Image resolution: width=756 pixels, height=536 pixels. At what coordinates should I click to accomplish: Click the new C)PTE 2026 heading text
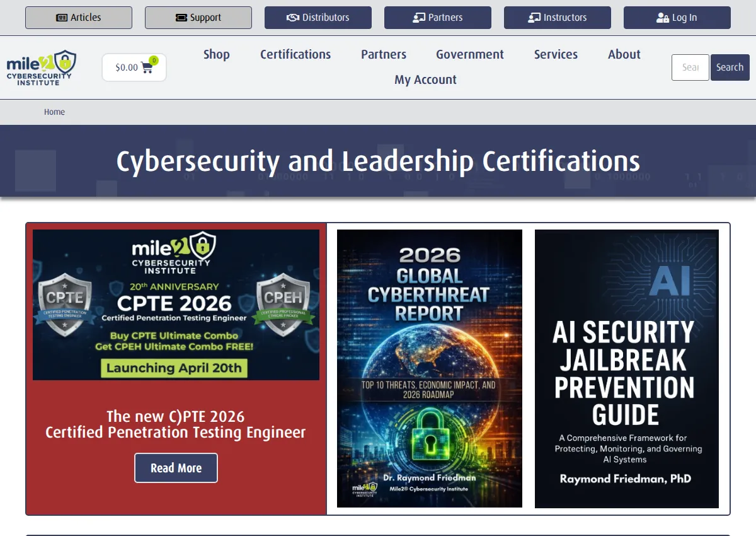pos(176,424)
